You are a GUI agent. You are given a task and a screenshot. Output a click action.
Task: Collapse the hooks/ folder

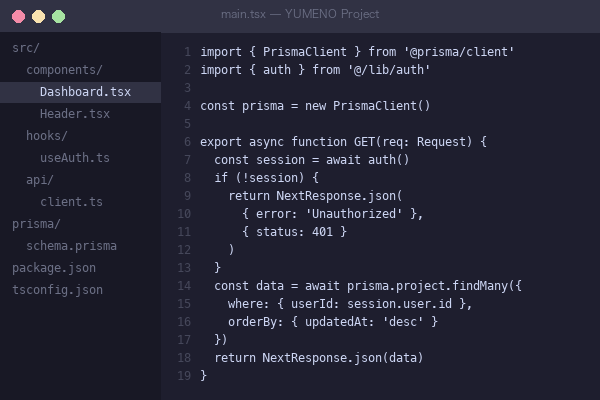(x=47, y=136)
